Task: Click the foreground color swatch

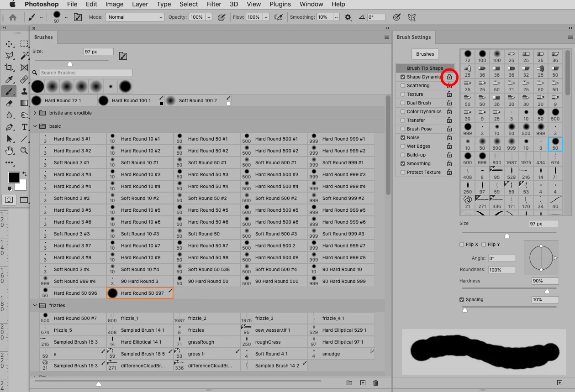Action: point(13,177)
